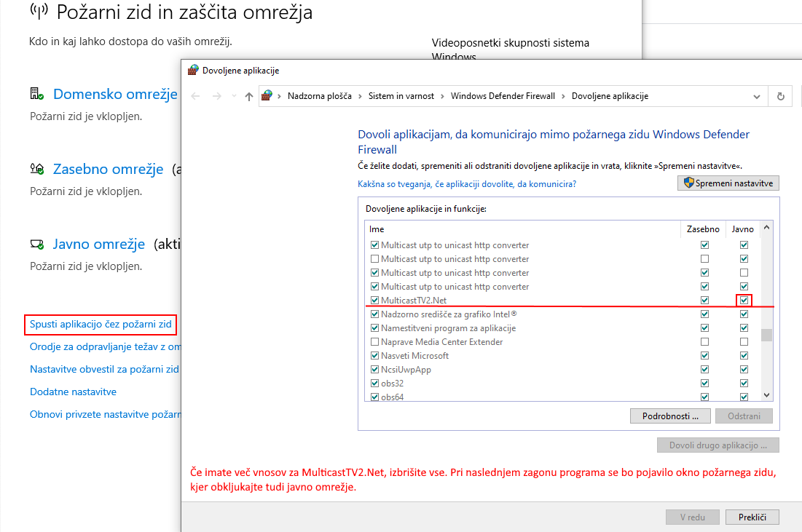Click the shield icon on Spremeni nastavitve
The width and height of the screenshot is (802, 532).
[688, 183]
